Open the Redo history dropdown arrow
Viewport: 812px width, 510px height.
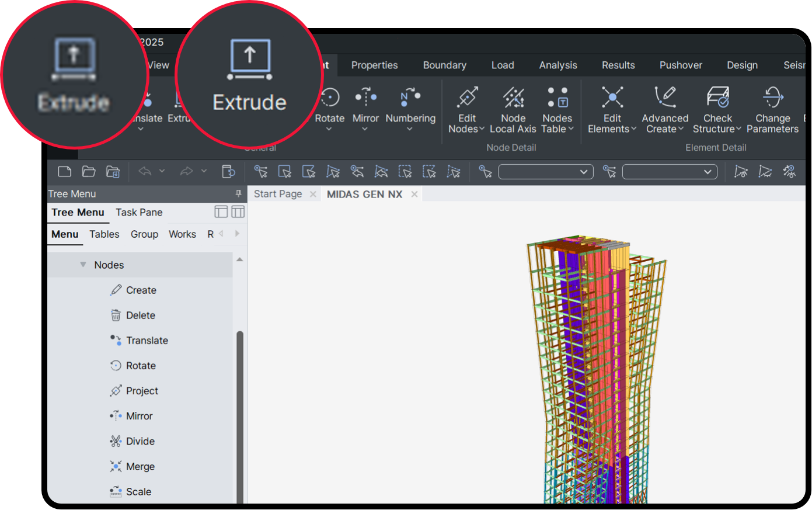[x=204, y=171]
